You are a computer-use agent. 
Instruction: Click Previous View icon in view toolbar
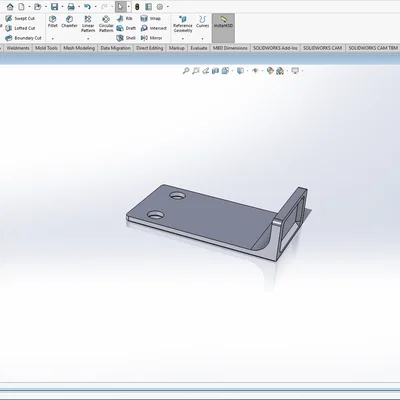(206, 70)
